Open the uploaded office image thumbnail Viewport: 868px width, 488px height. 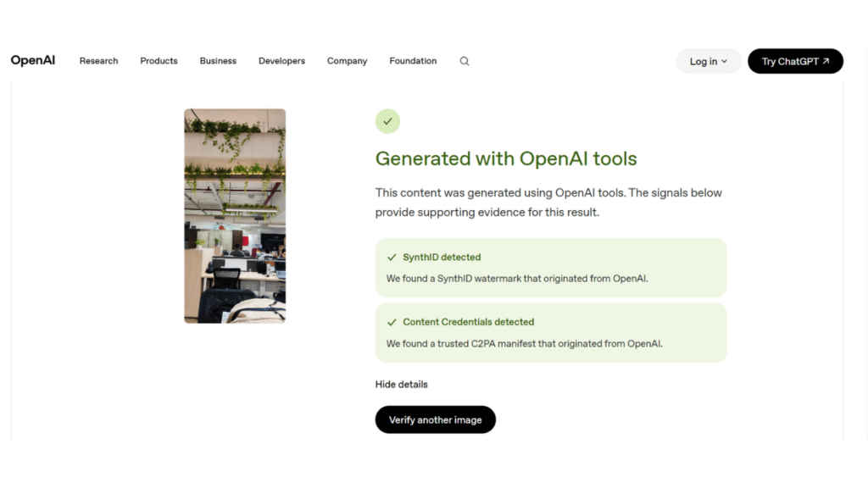tap(235, 216)
